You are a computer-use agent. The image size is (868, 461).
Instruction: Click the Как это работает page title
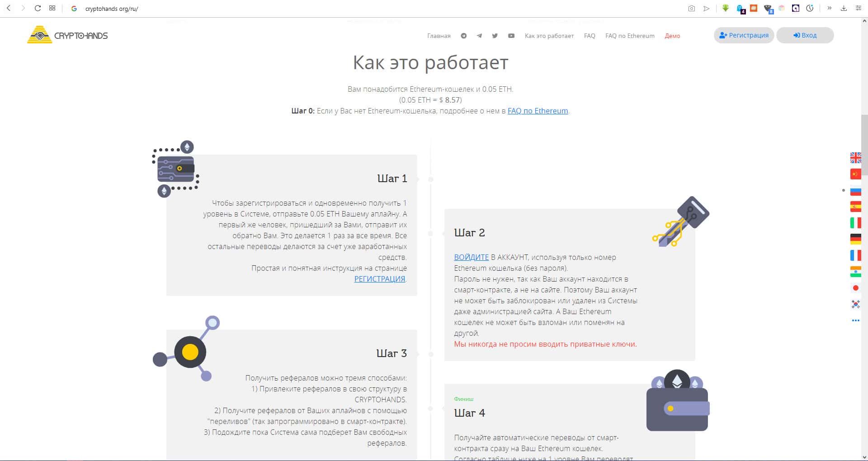430,62
